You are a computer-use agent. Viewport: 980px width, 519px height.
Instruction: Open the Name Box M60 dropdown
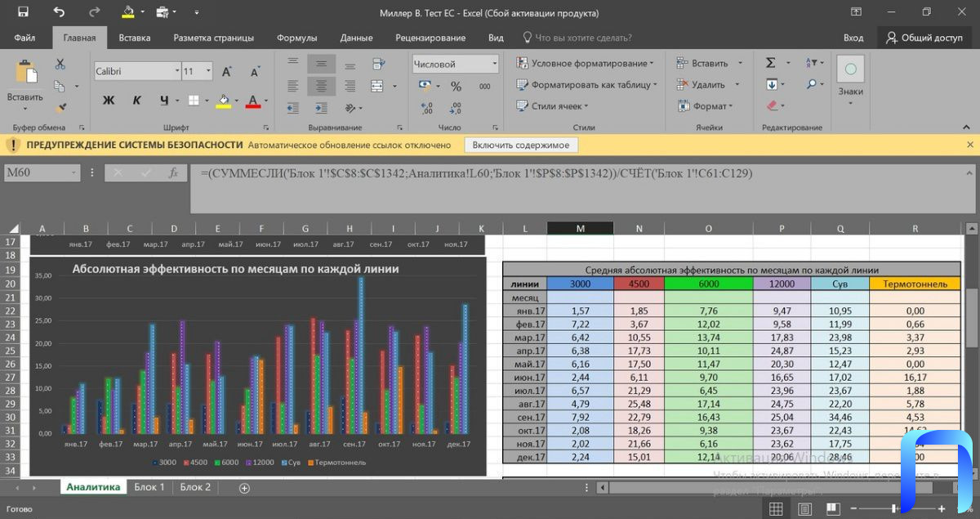(x=74, y=172)
